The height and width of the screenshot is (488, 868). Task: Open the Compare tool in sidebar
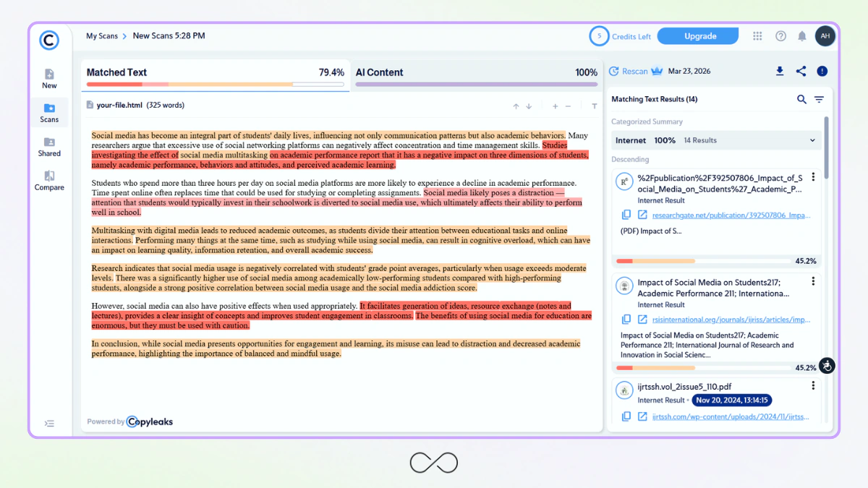pyautogui.click(x=49, y=181)
